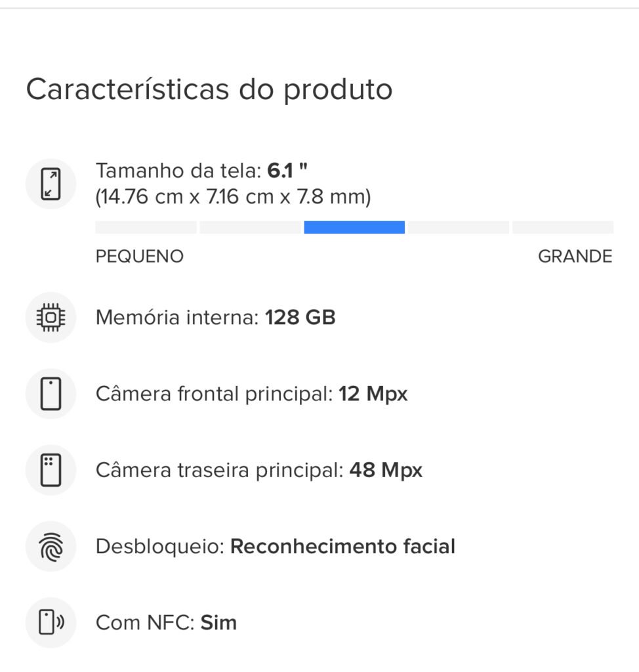639x672 pixels.
Task: Click the PEQUENO label
Action: tap(140, 257)
